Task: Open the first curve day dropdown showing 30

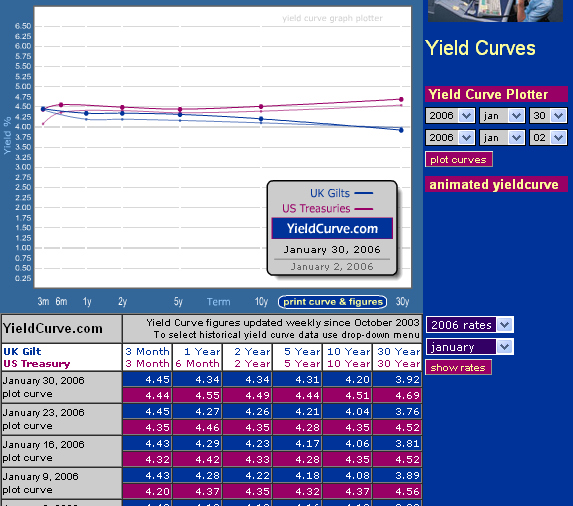Action: [548, 116]
